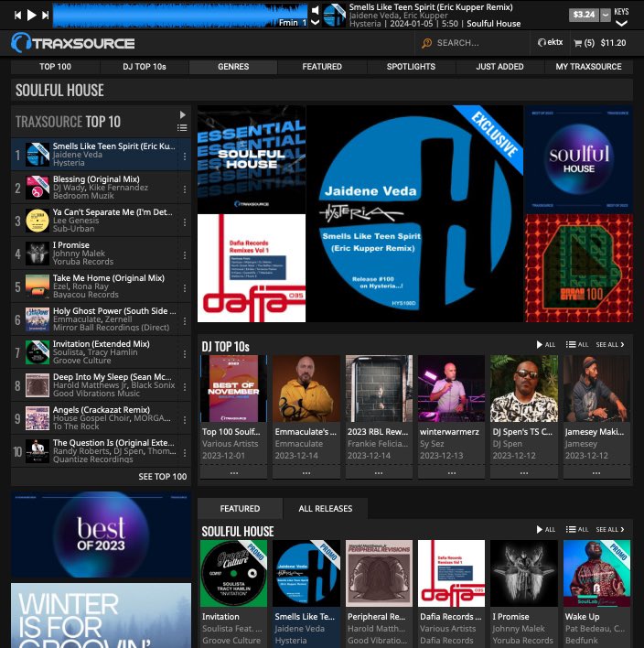Image resolution: width=644 pixels, height=648 pixels.
Task: Expand dots under Jamesey chart
Action: (596, 473)
